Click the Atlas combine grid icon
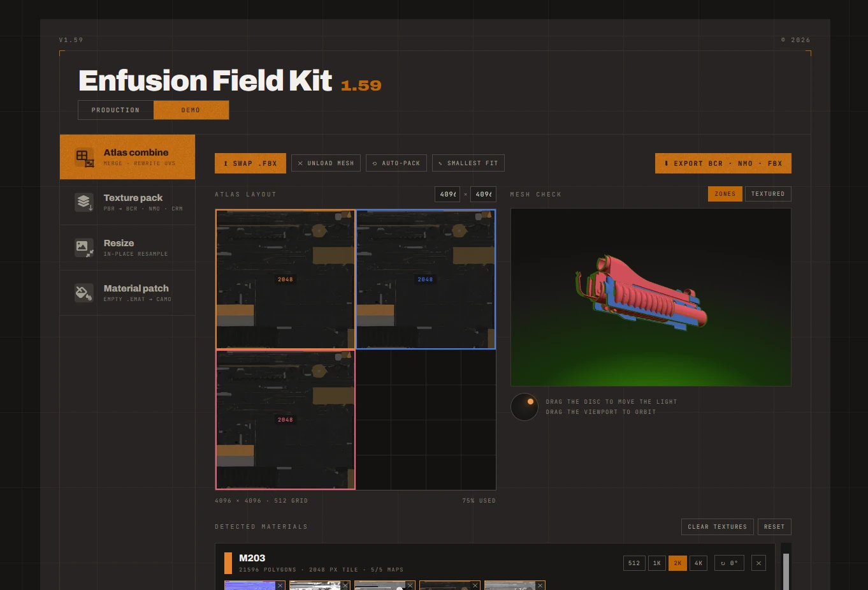 coord(84,157)
